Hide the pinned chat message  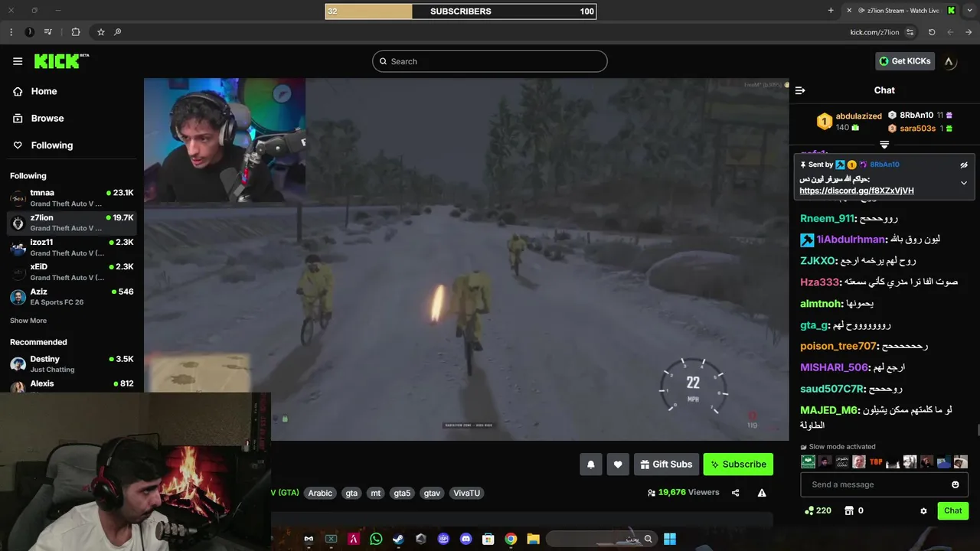[964, 165]
